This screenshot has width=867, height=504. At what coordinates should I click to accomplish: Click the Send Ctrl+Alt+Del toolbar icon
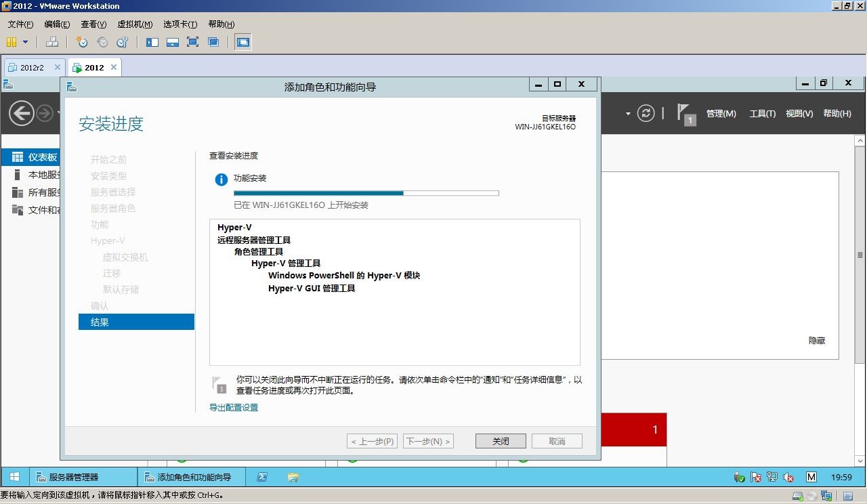(52, 42)
